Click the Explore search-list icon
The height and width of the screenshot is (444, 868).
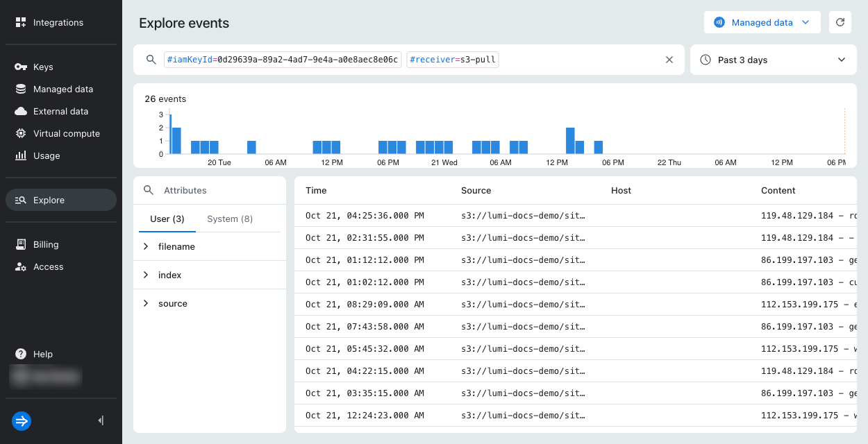pyautogui.click(x=21, y=200)
